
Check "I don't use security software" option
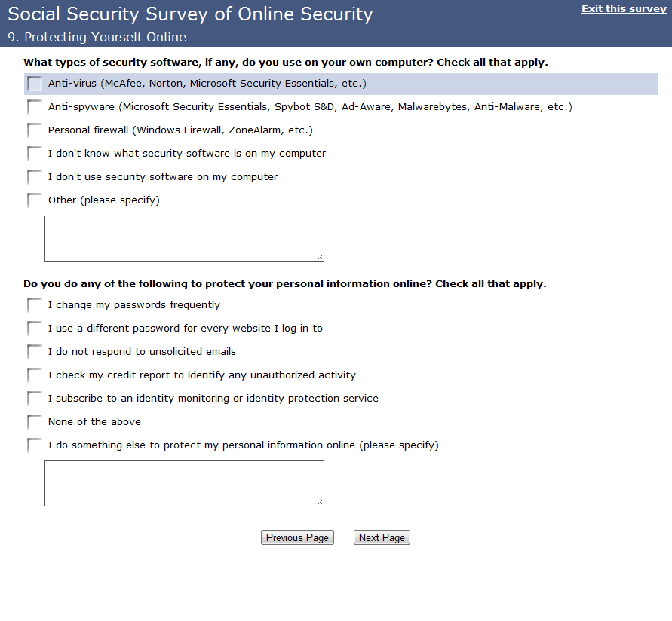[35, 177]
